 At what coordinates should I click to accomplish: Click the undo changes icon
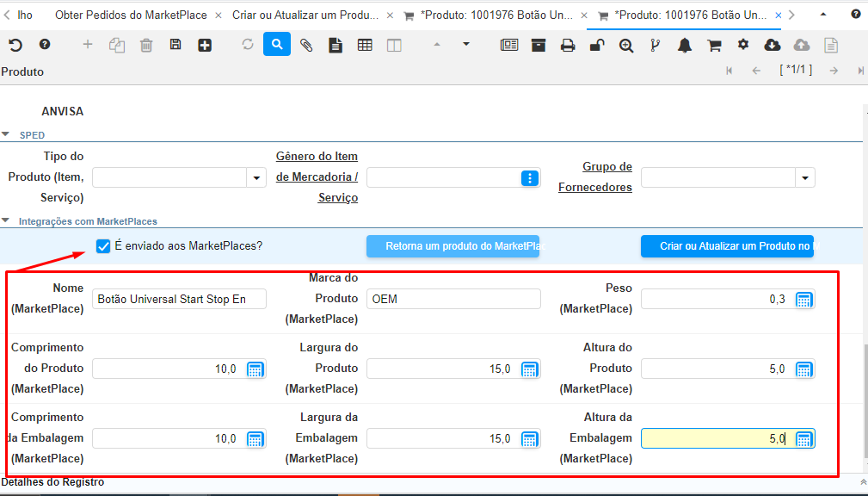pyautogui.click(x=15, y=45)
